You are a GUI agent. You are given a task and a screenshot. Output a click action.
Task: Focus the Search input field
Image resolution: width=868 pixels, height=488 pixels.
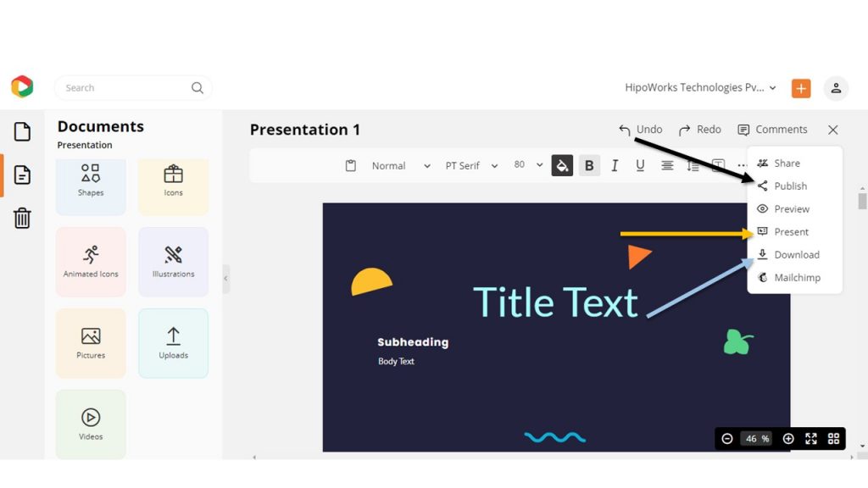[x=133, y=88]
